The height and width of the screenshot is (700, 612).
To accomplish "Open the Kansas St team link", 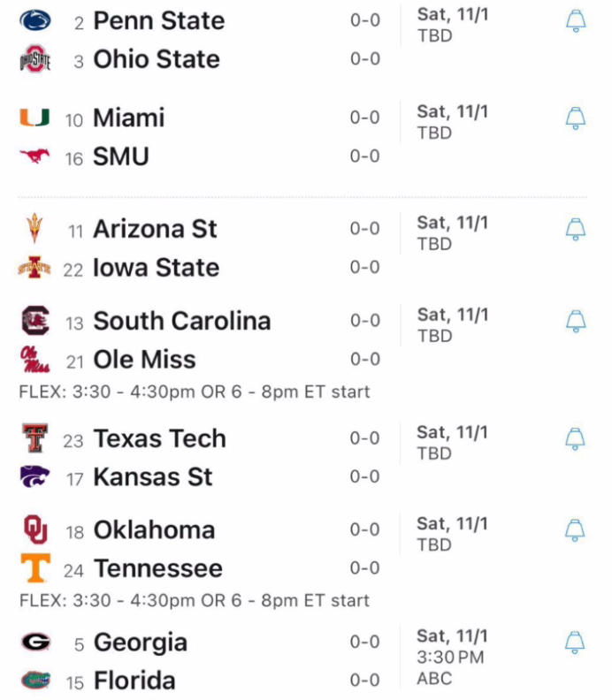I will click(153, 477).
